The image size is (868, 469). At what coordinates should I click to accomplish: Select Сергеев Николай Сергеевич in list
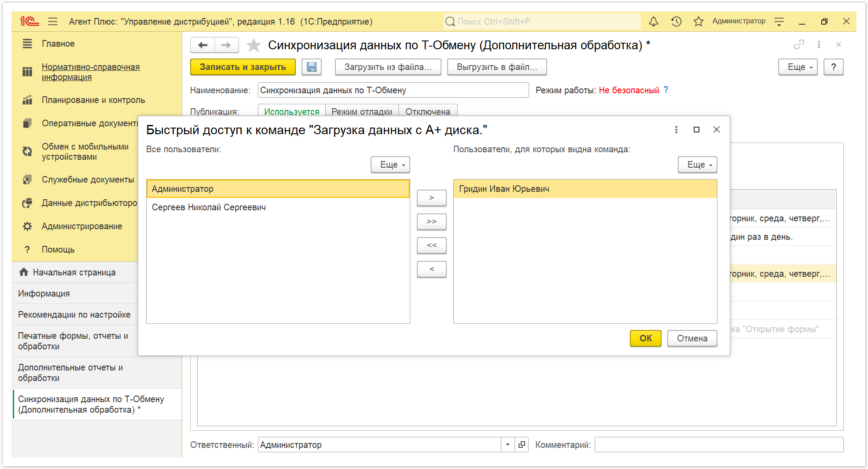tap(278, 207)
